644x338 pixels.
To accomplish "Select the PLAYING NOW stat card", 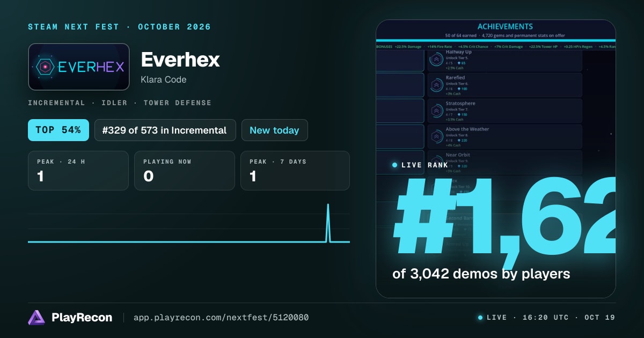I will (x=185, y=171).
